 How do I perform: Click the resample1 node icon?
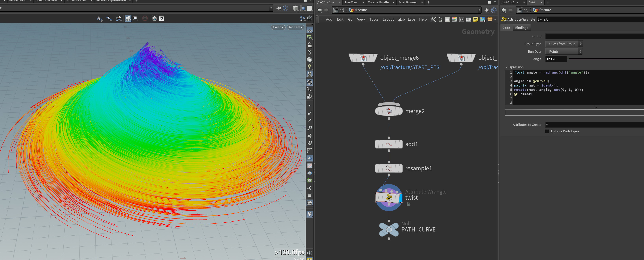coord(389,168)
